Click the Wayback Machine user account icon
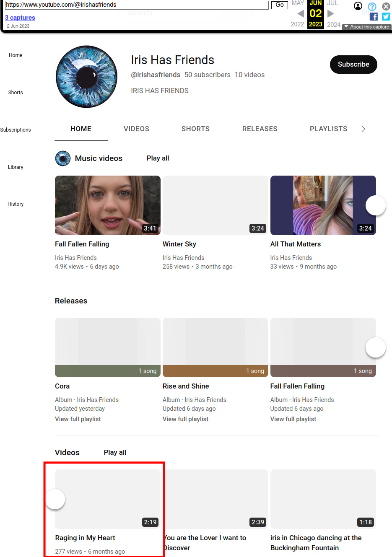This screenshot has width=392, height=557. pyautogui.click(x=358, y=6)
